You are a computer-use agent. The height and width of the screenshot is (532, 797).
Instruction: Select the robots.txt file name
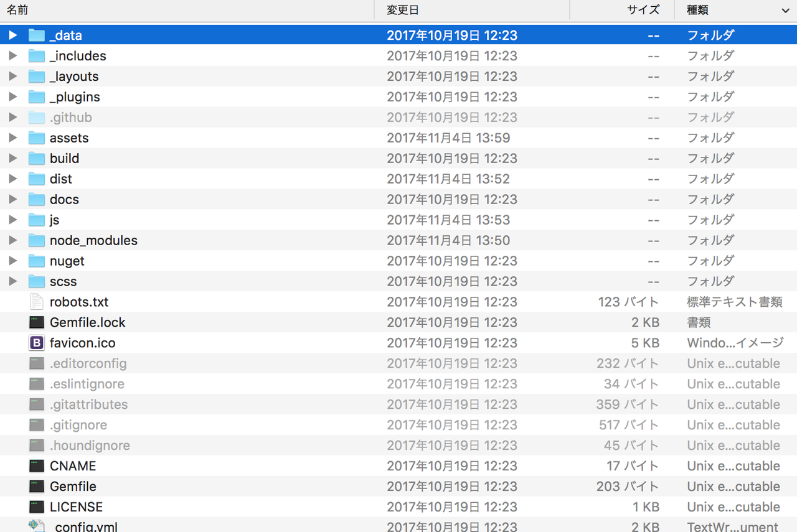(x=79, y=302)
